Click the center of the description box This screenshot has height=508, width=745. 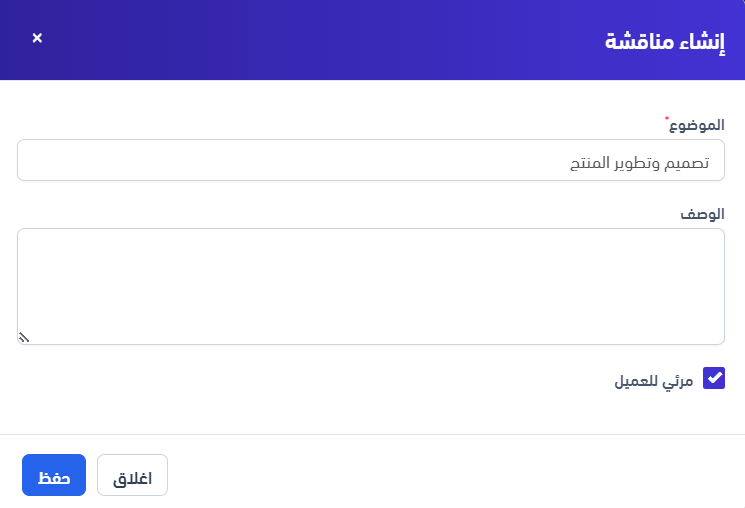point(371,286)
